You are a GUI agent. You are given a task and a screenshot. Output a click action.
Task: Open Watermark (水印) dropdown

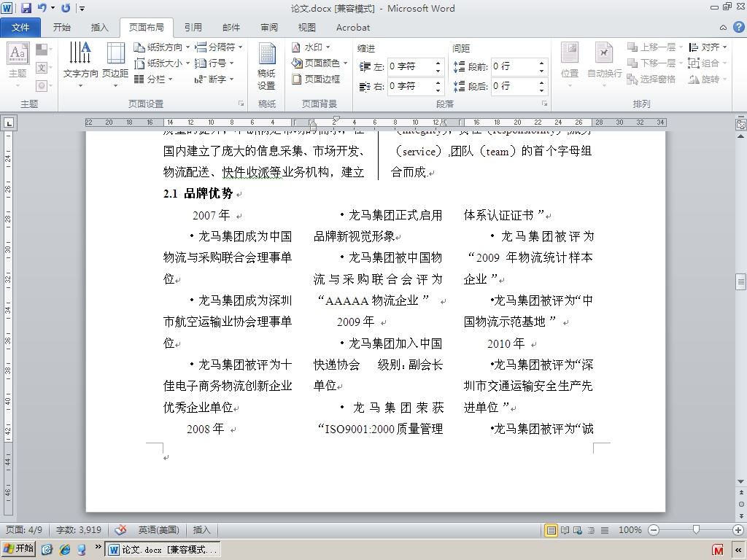pos(311,47)
